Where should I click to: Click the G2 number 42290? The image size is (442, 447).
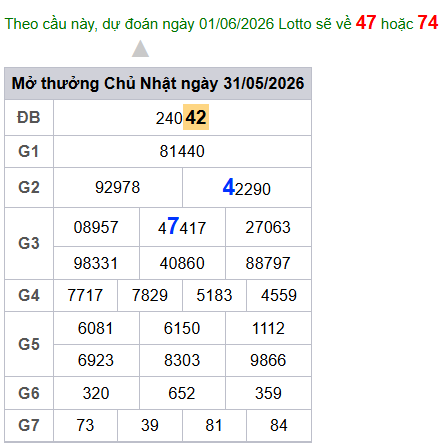click(247, 188)
